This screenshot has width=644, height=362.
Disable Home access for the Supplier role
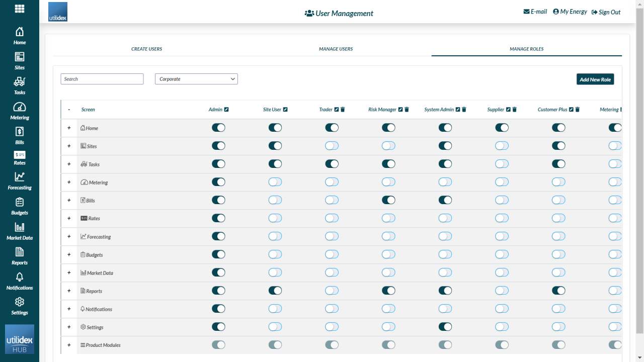tap(502, 127)
